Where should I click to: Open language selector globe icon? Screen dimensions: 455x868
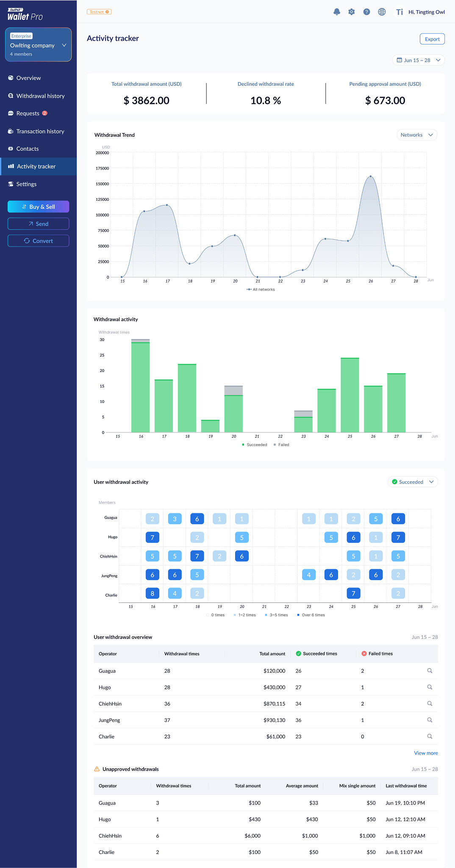[382, 12]
